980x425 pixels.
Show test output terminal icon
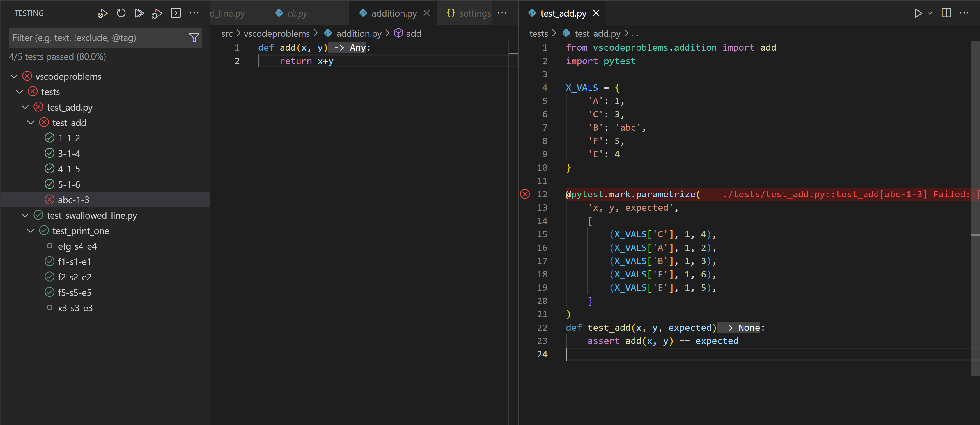coord(176,13)
